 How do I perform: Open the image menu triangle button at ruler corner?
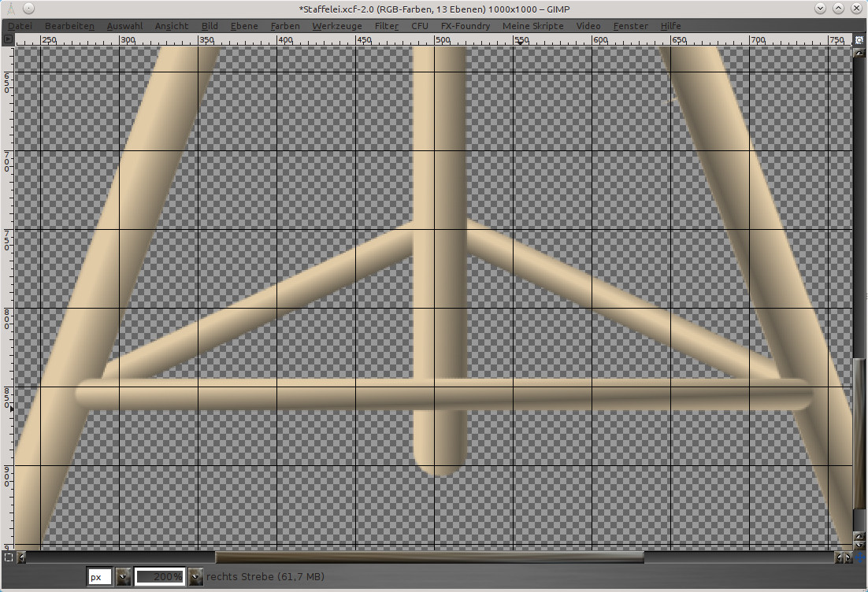coord(9,39)
